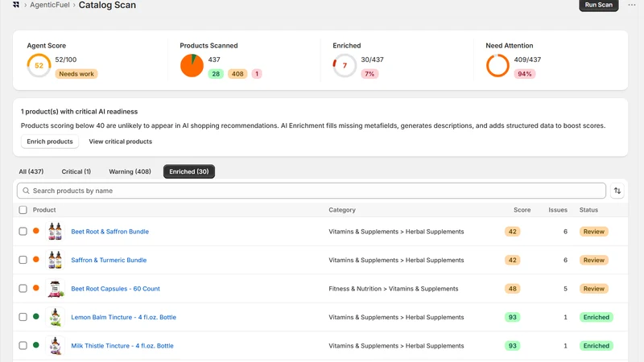
Task: Click the Issues column header
Action: pos(558,210)
